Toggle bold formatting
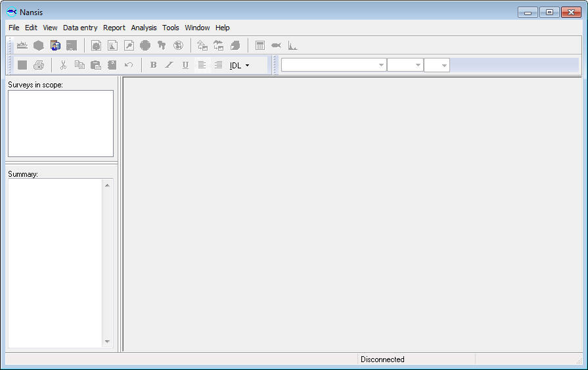This screenshot has width=588, height=370. pyautogui.click(x=153, y=65)
